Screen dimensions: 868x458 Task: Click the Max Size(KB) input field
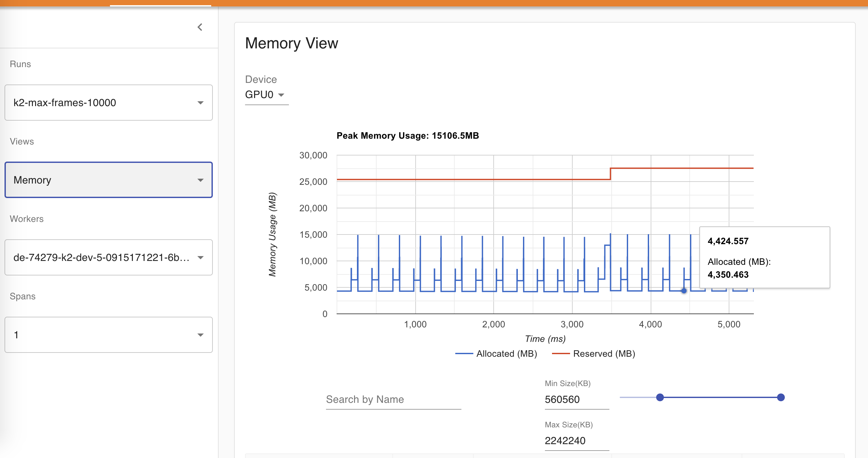click(576, 441)
